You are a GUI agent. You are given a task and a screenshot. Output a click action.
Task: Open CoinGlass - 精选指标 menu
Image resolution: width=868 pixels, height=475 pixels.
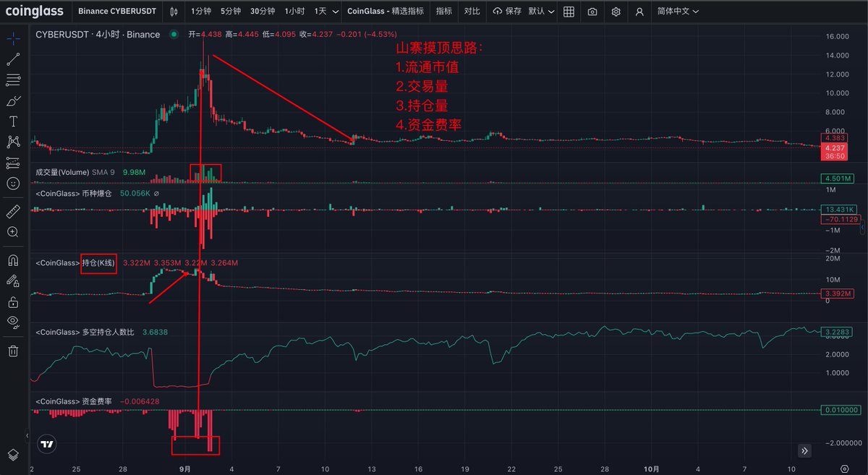click(386, 12)
